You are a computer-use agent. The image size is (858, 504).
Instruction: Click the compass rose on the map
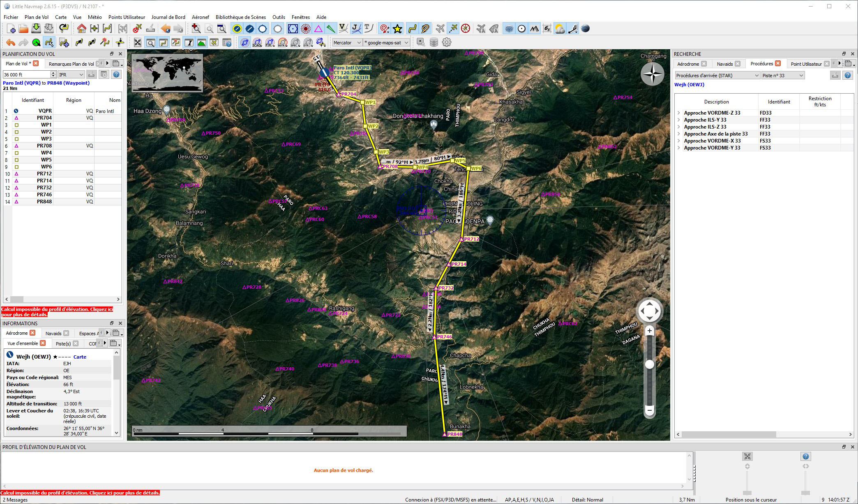(652, 74)
